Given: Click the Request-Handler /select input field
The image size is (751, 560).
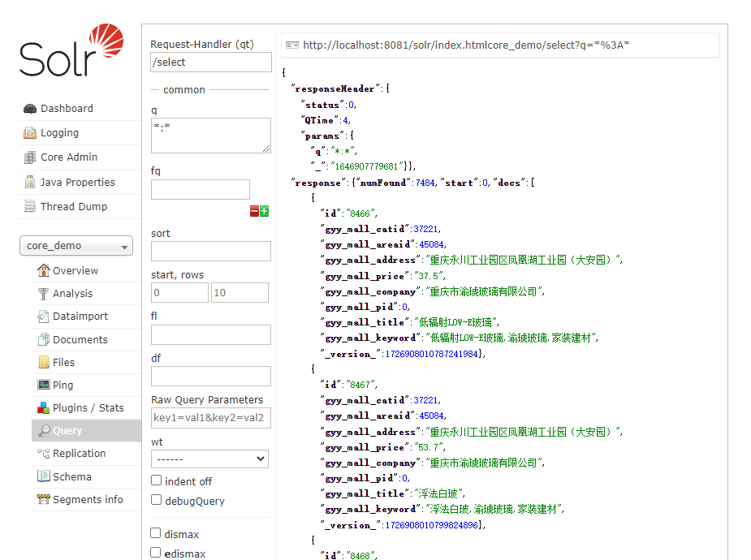Looking at the screenshot, I should (x=211, y=62).
